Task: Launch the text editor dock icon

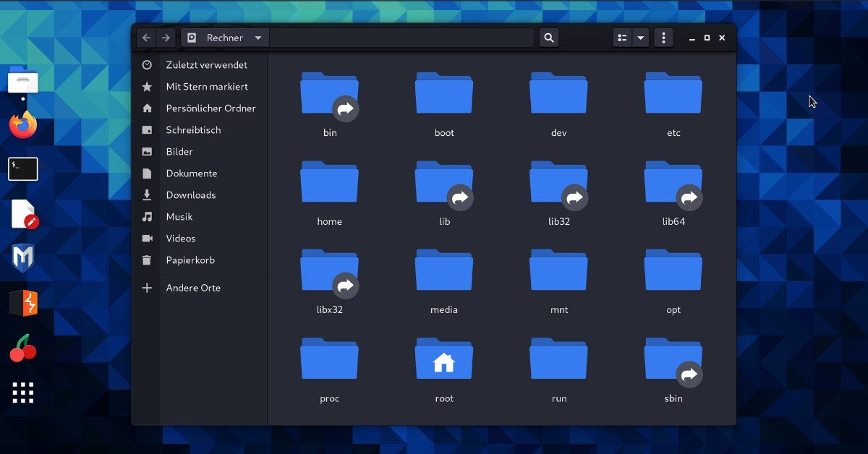Action: (x=25, y=214)
